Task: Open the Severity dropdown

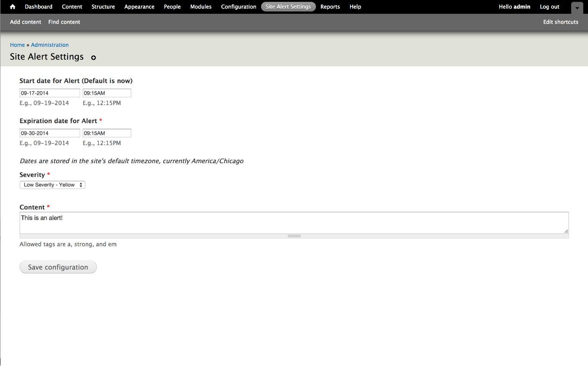Action: (x=53, y=185)
